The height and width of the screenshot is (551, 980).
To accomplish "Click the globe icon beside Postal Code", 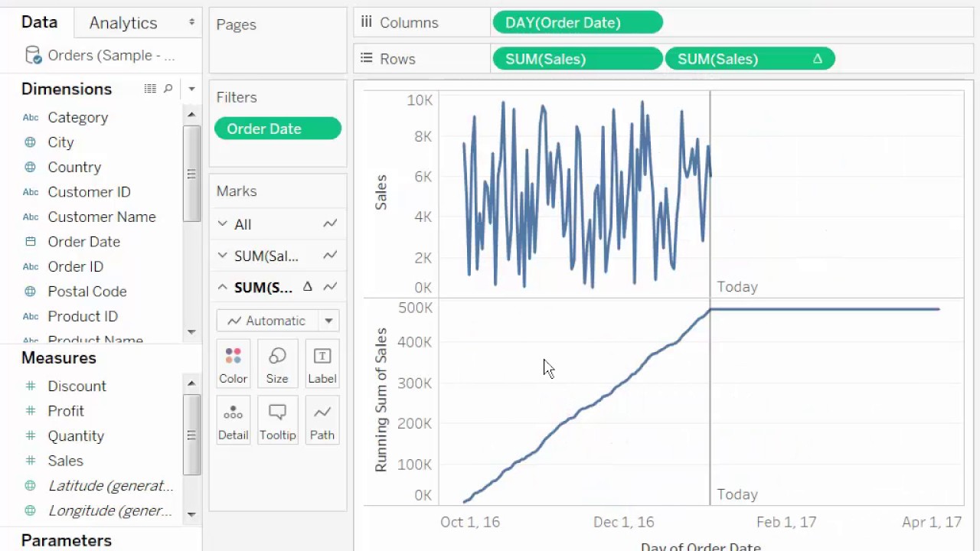I will tap(31, 292).
